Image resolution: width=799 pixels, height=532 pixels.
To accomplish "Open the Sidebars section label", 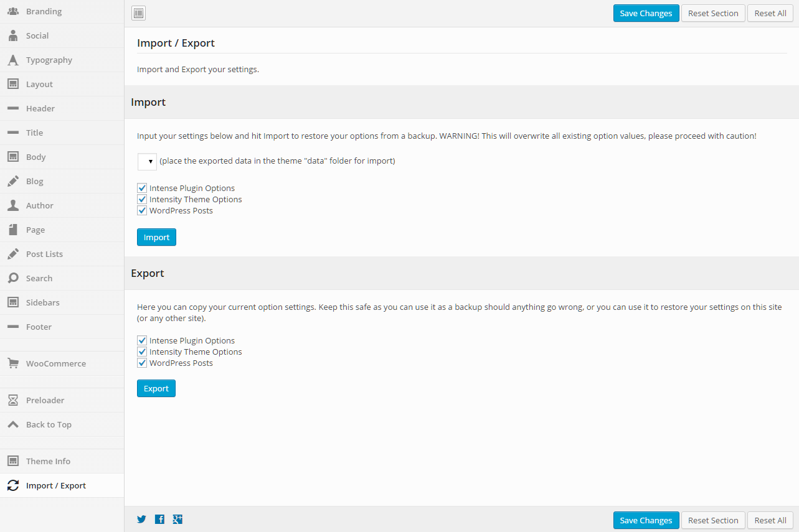I will tap(43, 302).
